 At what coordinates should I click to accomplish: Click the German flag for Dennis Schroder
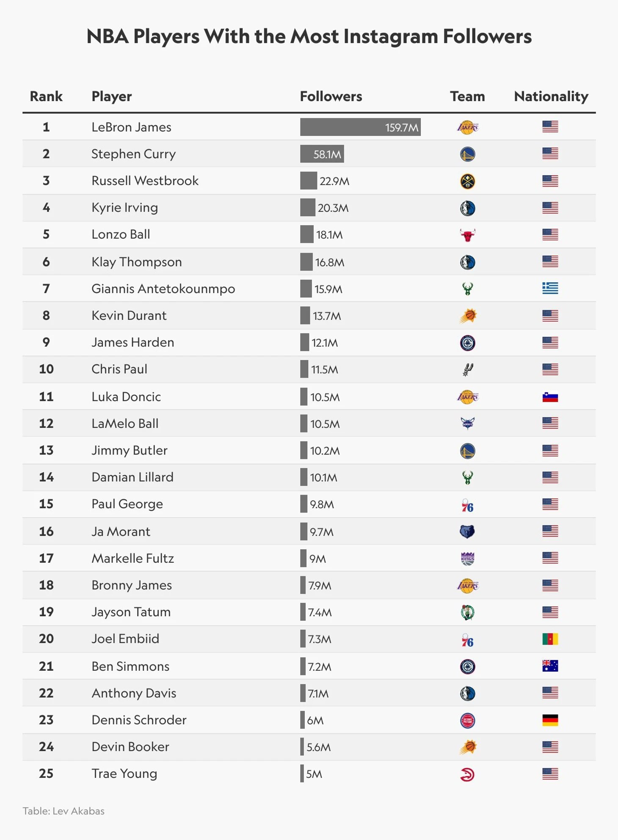[550, 720]
